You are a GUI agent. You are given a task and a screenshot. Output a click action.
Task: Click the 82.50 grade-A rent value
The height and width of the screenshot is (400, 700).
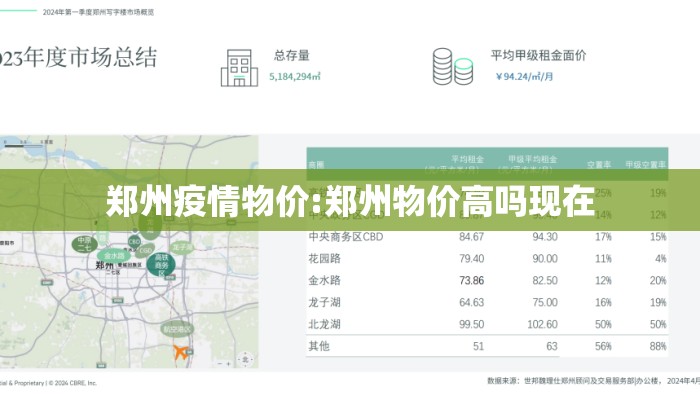pos(545,281)
